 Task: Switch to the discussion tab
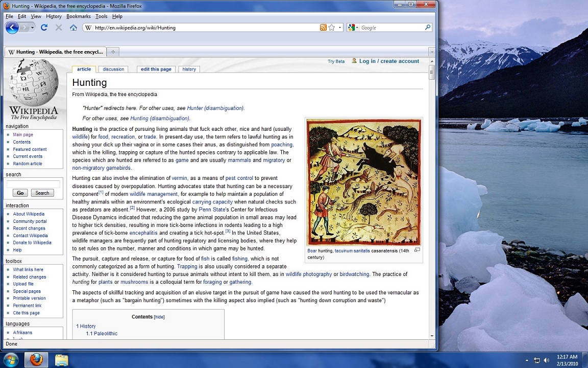point(113,69)
